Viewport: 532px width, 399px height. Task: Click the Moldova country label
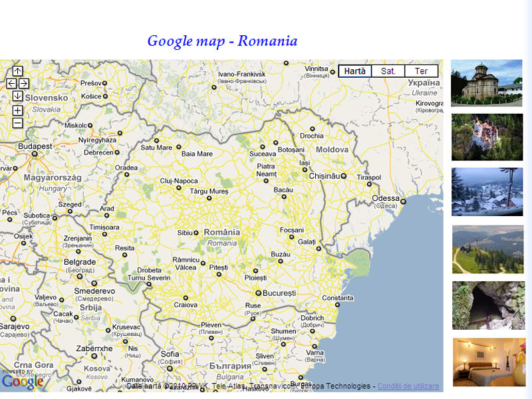pyautogui.click(x=332, y=150)
